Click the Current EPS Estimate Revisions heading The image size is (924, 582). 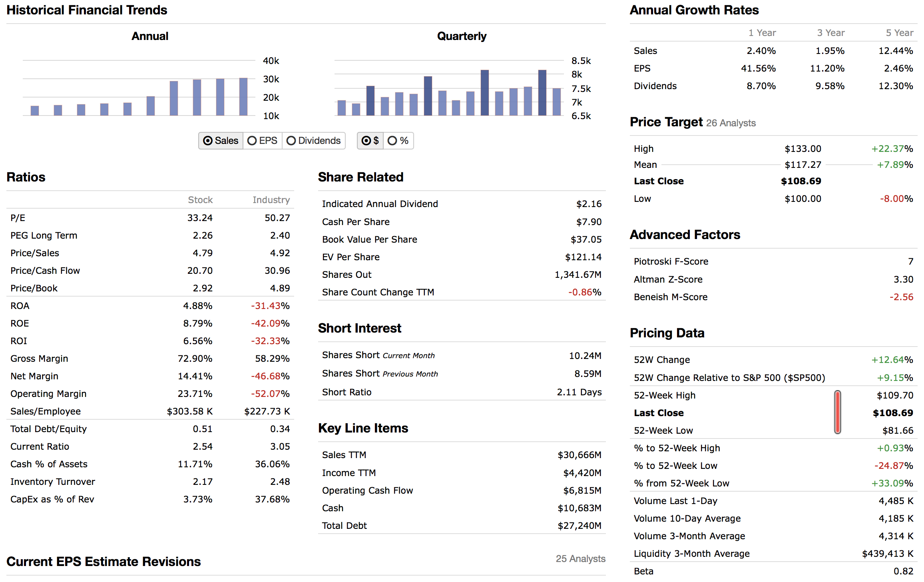pos(104,562)
